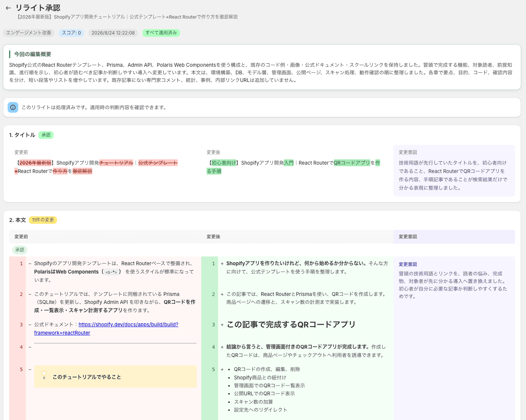Click the blue info circle icon
The image size is (526, 420).
pos(13,107)
